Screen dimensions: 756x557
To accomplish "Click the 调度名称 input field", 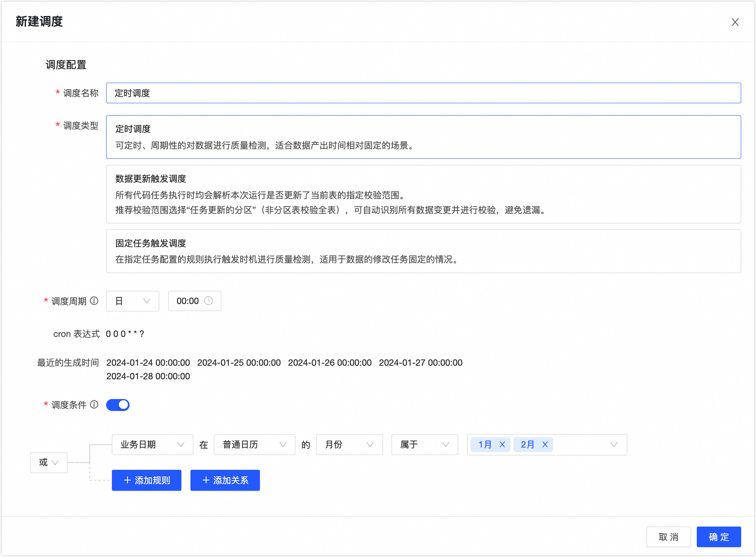I will (x=423, y=93).
